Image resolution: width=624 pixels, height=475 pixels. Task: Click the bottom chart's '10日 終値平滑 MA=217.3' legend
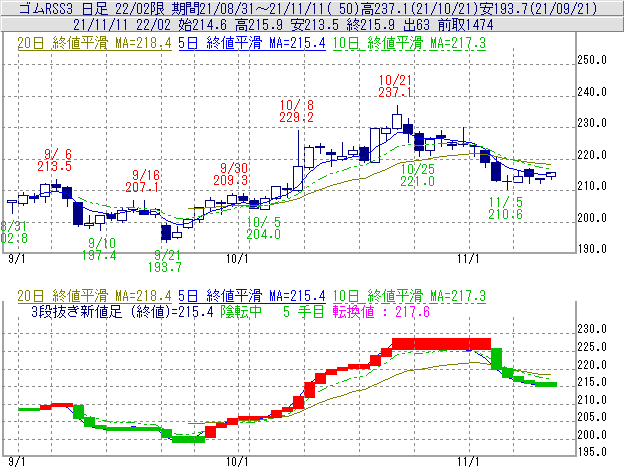(x=409, y=296)
